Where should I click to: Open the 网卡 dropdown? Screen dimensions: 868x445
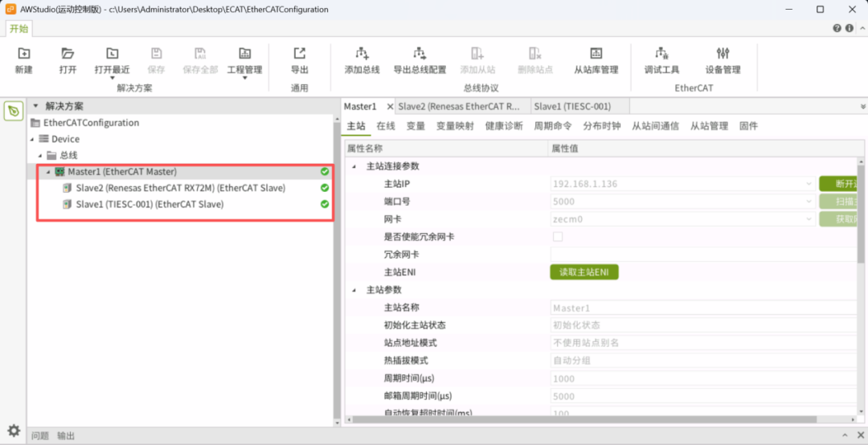point(809,219)
